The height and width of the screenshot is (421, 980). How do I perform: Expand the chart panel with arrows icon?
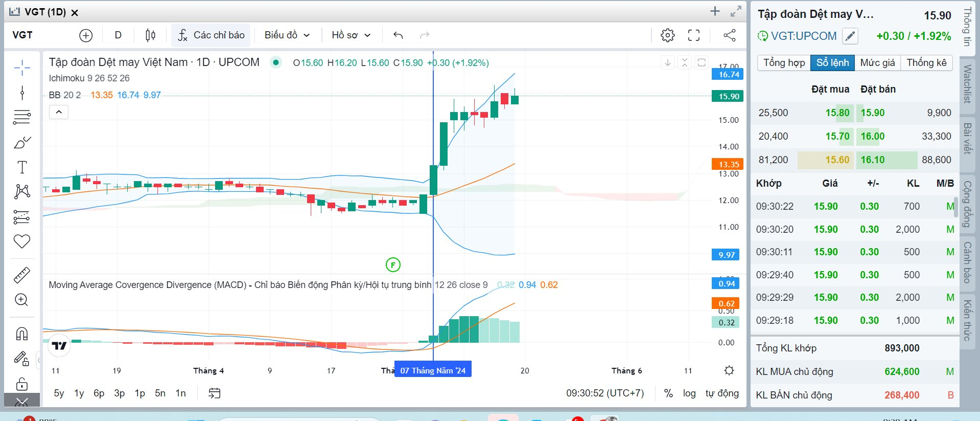[x=736, y=11]
